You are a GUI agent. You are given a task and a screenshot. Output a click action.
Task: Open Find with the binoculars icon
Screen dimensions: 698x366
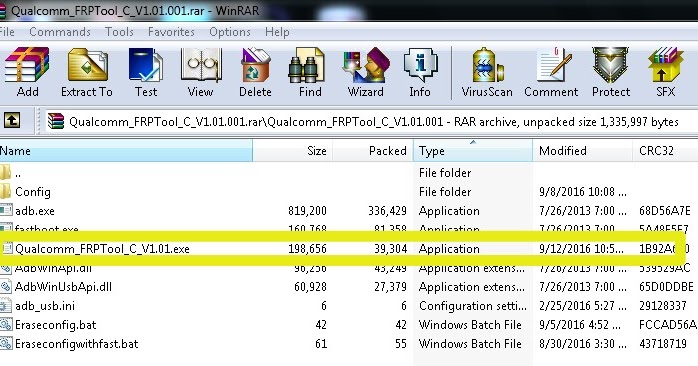306,65
